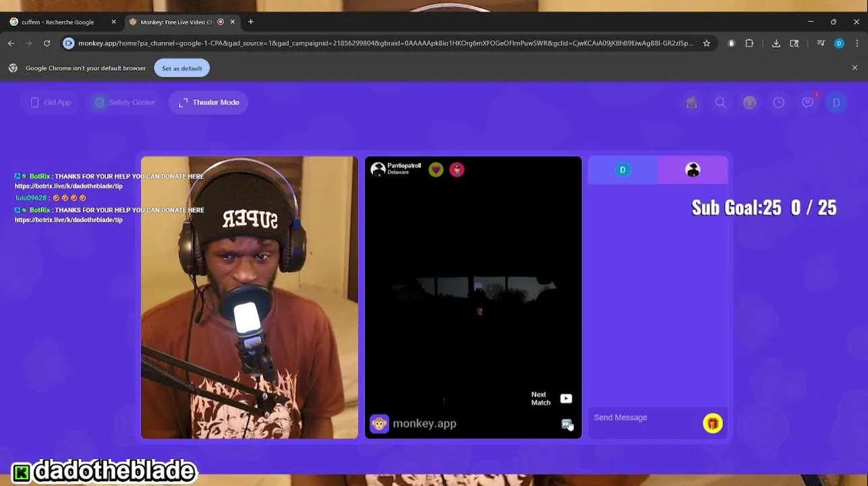Open Chrome downloads icon
Image resolution: width=868 pixels, height=486 pixels.
(x=776, y=43)
